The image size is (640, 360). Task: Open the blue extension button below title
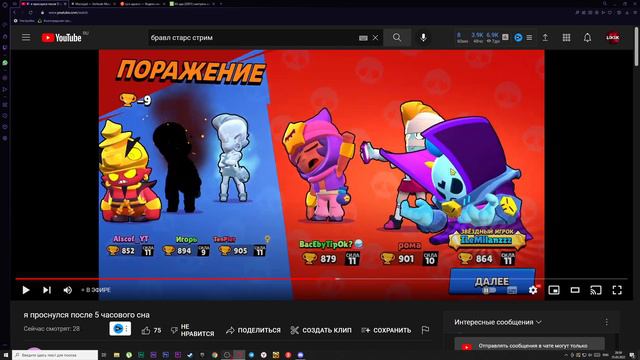coord(120,329)
